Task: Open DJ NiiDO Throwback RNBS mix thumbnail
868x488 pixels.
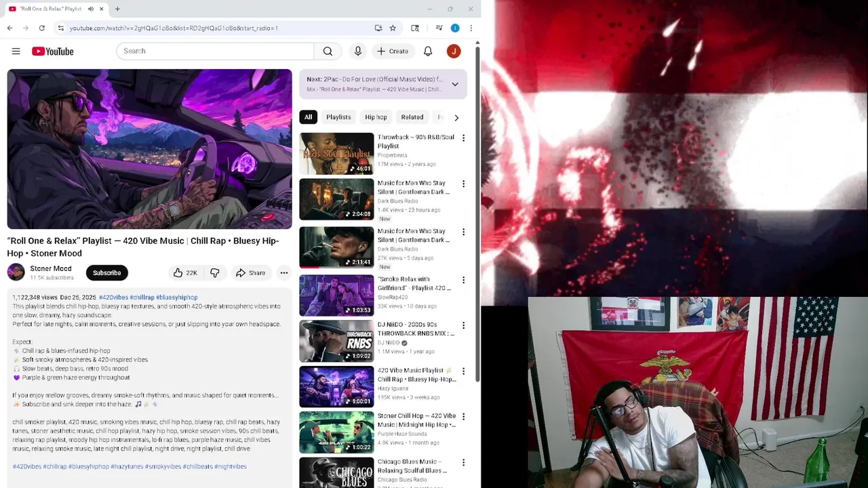Action: (336, 341)
